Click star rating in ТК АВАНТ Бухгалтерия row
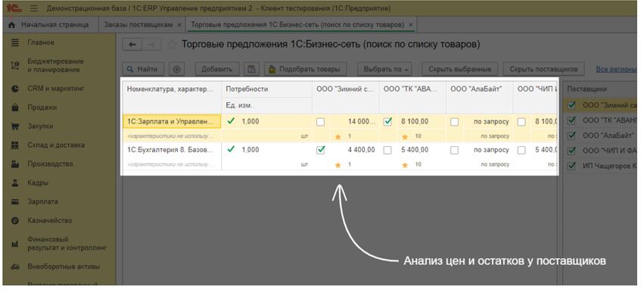 point(405,165)
